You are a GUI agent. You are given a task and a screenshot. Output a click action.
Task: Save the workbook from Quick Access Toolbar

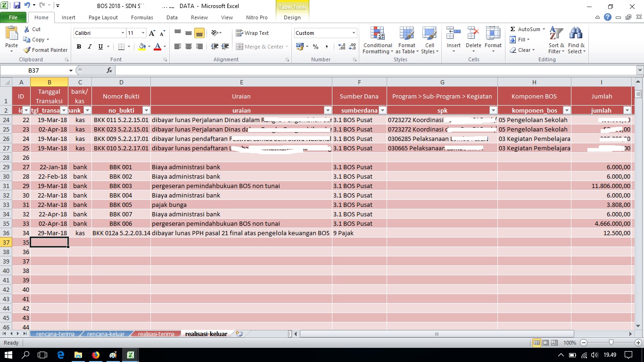tap(17, 6)
